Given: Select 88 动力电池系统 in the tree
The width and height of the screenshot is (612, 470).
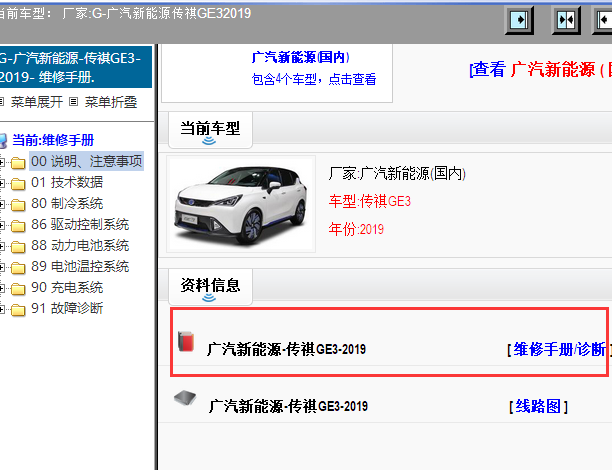Looking at the screenshot, I should click(x=80, y=246).
